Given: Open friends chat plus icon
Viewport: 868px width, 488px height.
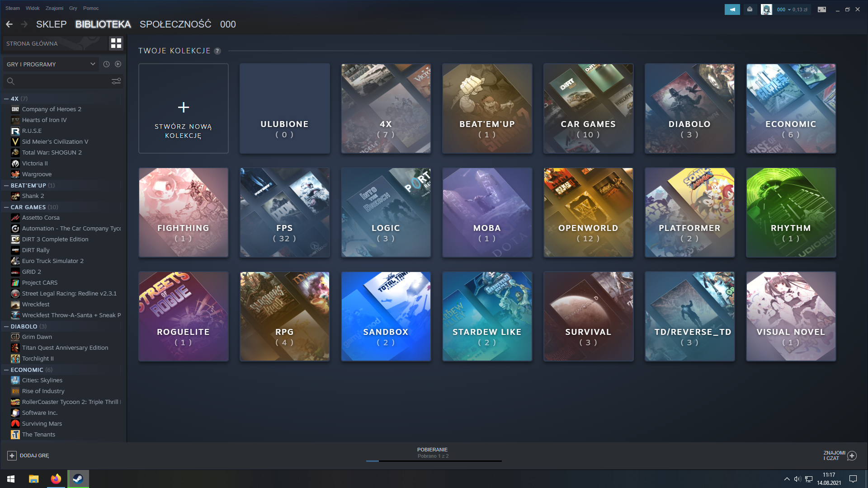Looking at the screenshot, I should pos(852,455).
